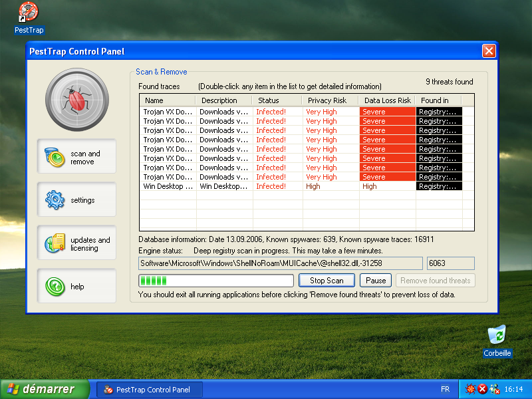
Task: Click Registry cell in the Win Desktop row
Action: click(x=439, y=186)
